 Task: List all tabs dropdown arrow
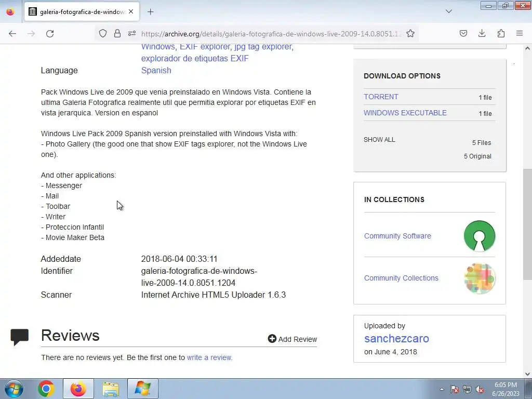click(x=448, y=11)
